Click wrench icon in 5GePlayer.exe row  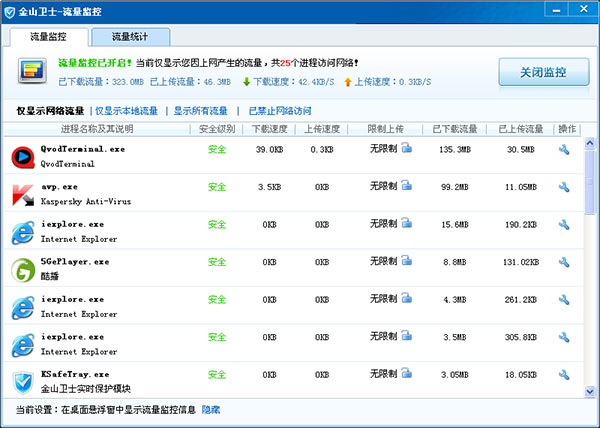564,262
